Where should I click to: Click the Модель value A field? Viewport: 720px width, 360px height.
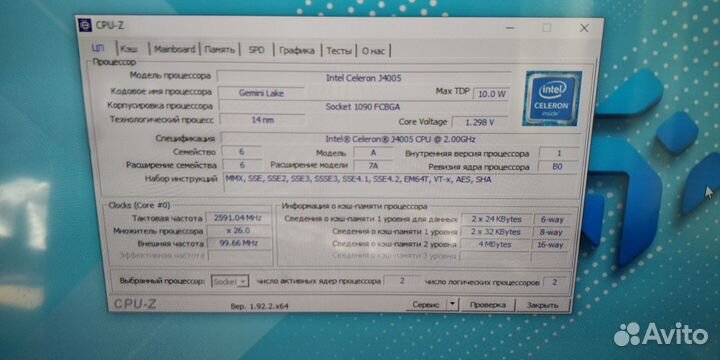373,152
